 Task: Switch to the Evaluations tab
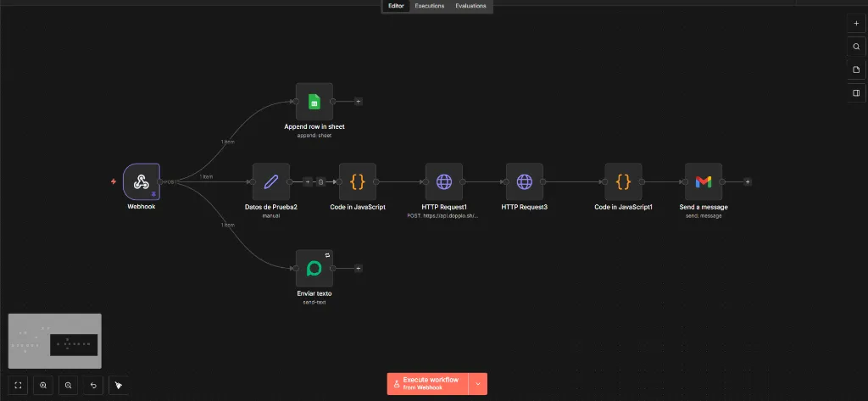tap(470, 6)
